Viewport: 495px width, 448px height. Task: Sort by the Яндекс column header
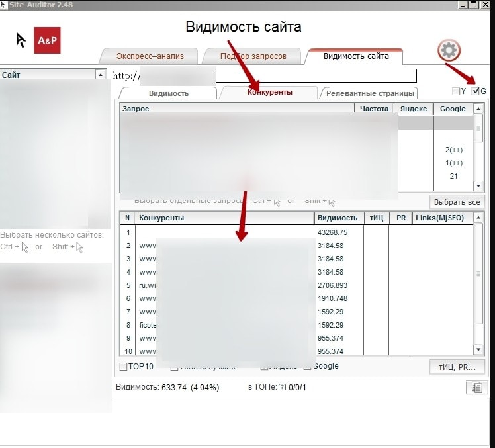[414, 109]
